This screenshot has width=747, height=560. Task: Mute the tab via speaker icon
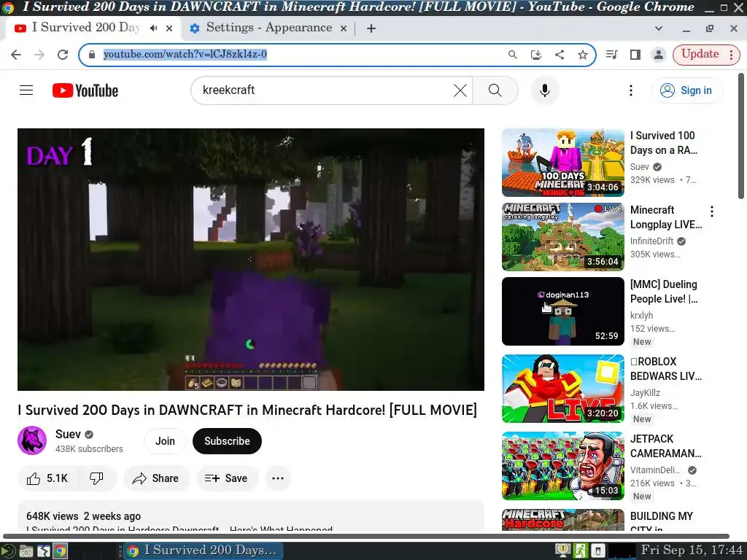(x=153, y=28)
